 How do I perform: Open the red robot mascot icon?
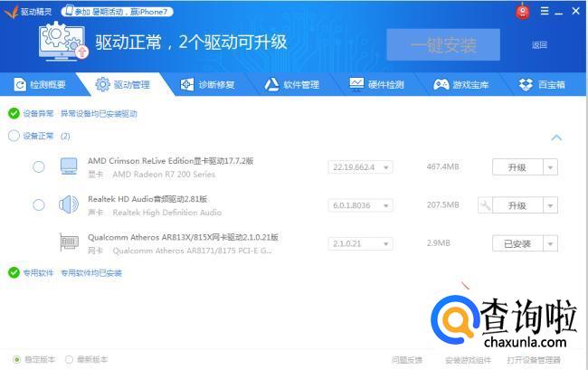point(522,12)
